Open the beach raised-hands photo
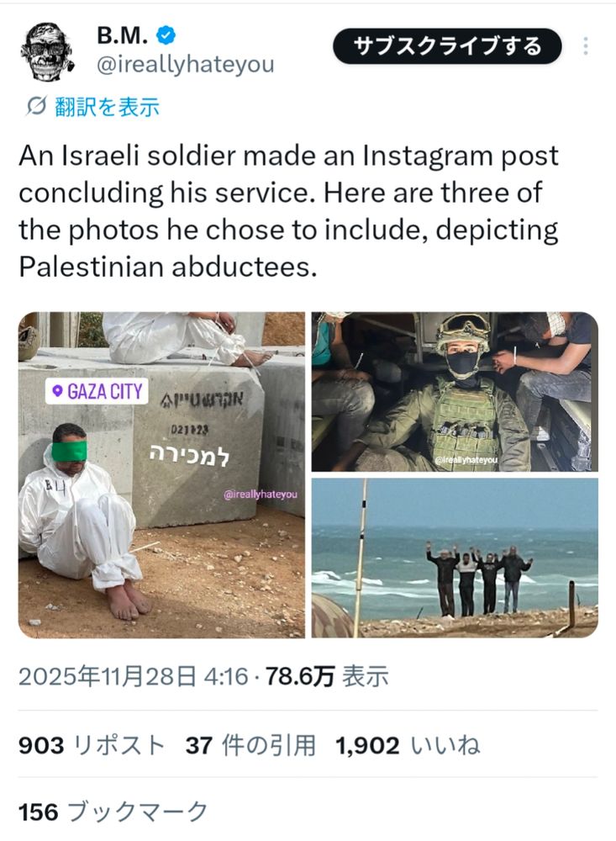 (455, 558)
